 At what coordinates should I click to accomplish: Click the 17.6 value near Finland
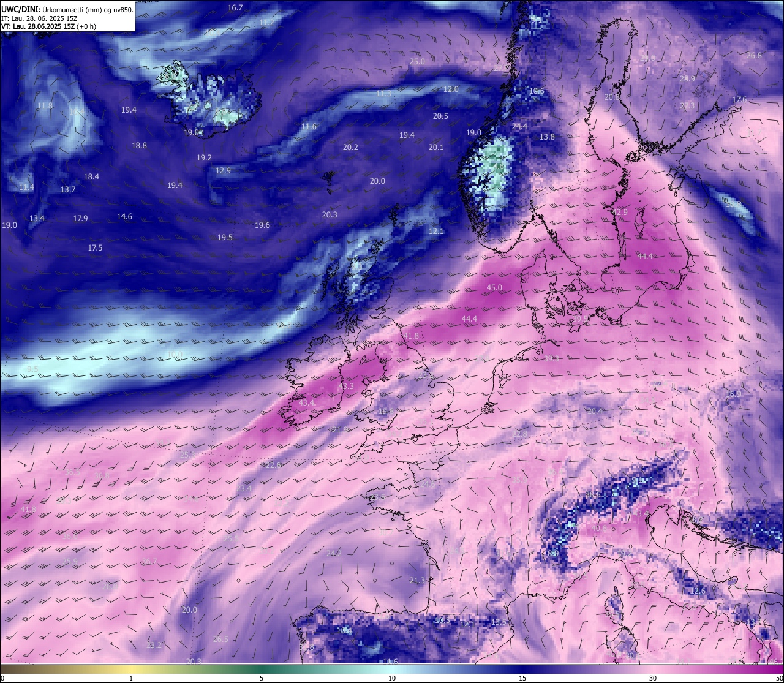point(739,99)
